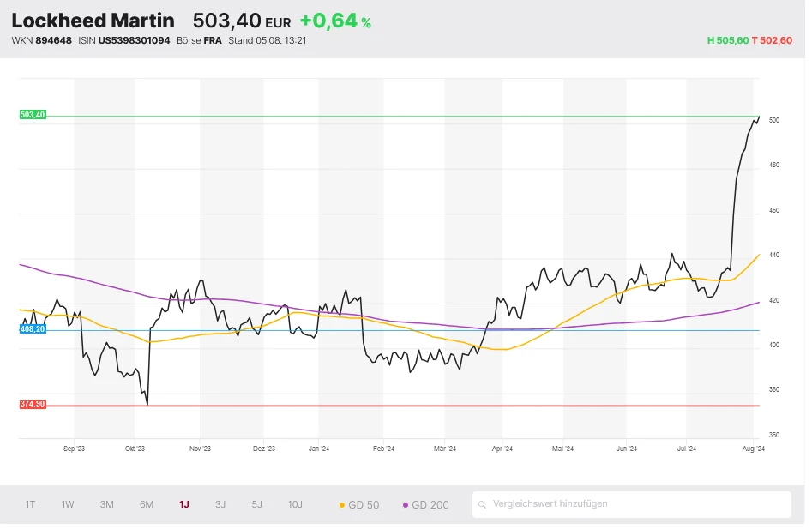This screenshot has width=812, height=530.
Task: Click the active 1J range tab
Action: coord(184,504)
